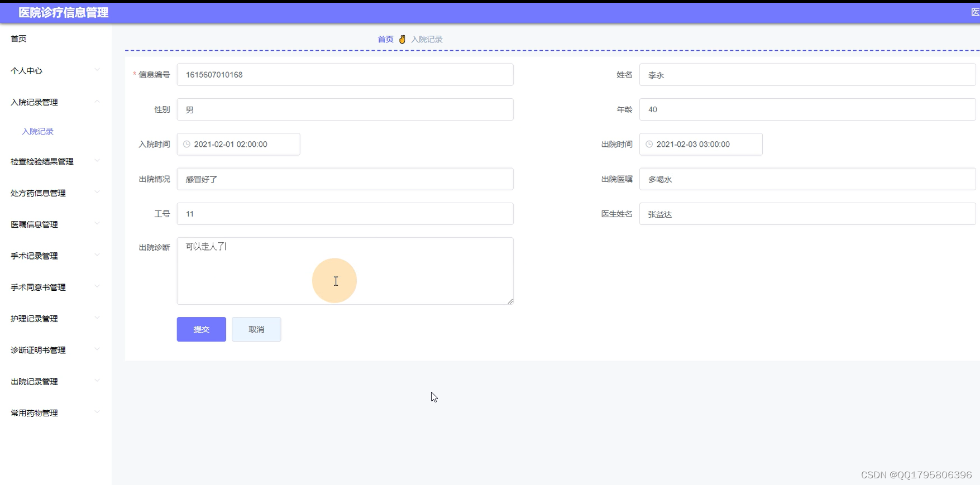Image resolution: width=980 pixels, height=485 pixels.
Task: Focus the 出院情况 input field
Action: pyautogui.click(x=345, y=179)
